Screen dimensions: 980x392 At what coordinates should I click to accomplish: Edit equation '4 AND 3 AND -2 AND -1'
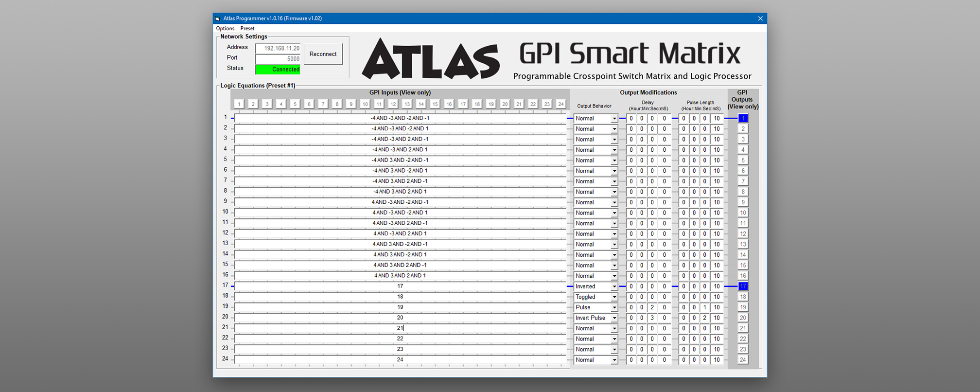[400, 244]
